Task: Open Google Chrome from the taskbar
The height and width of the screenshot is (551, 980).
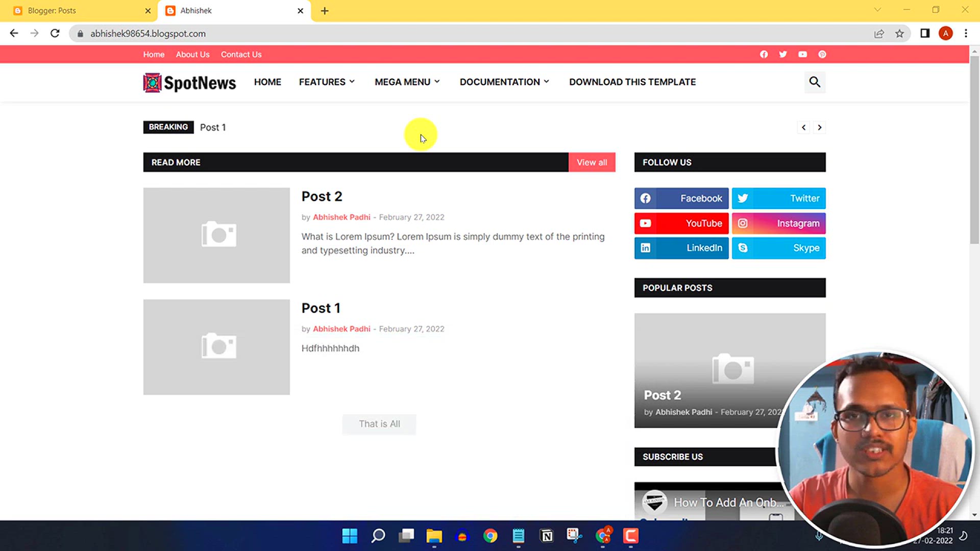Action: (490, 536)
